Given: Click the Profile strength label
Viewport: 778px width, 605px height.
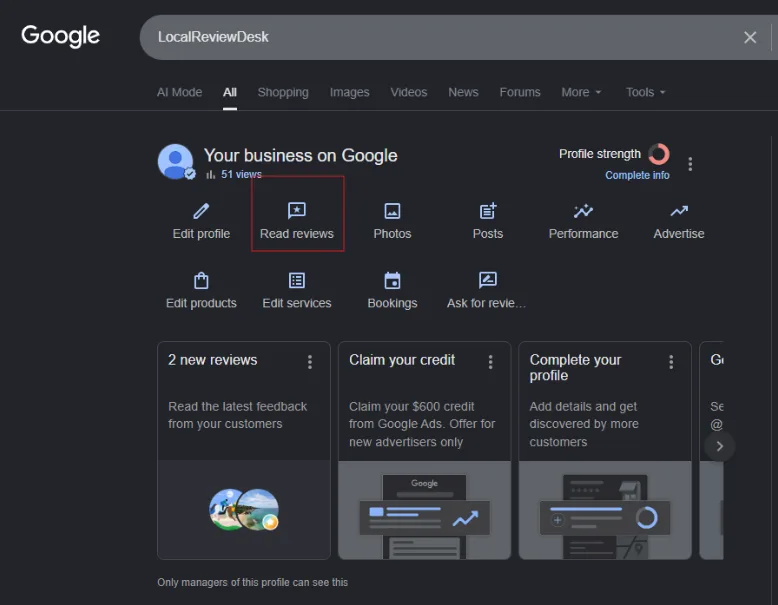Looking at the screenshot, I should point(599,154).
